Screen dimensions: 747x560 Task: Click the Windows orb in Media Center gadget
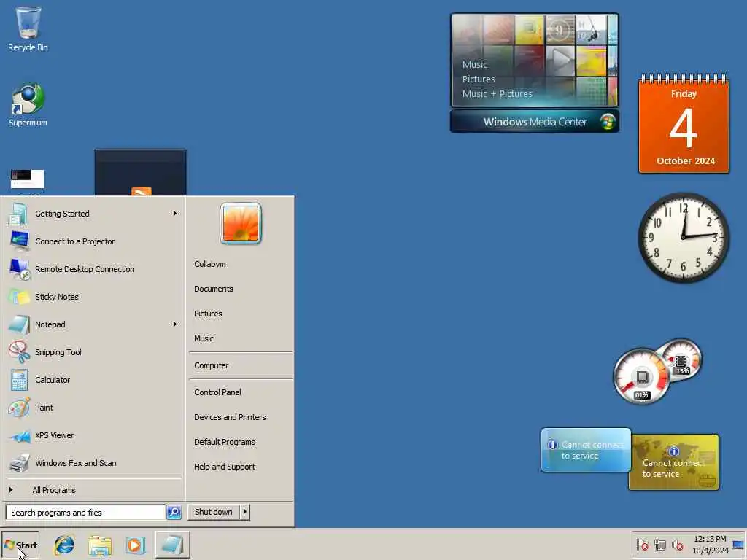click(x=607, y=122)
